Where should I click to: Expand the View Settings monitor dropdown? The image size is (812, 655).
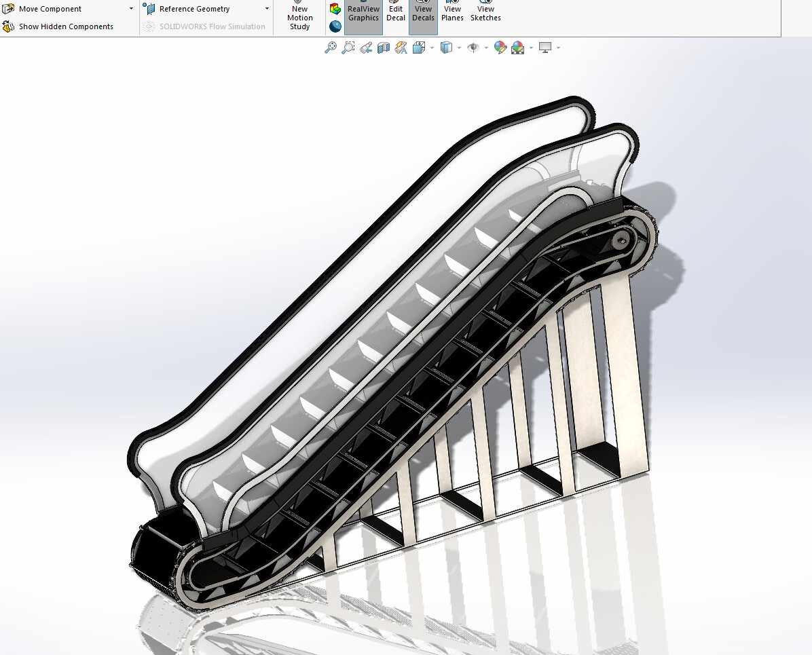click(x=558, y=48)
